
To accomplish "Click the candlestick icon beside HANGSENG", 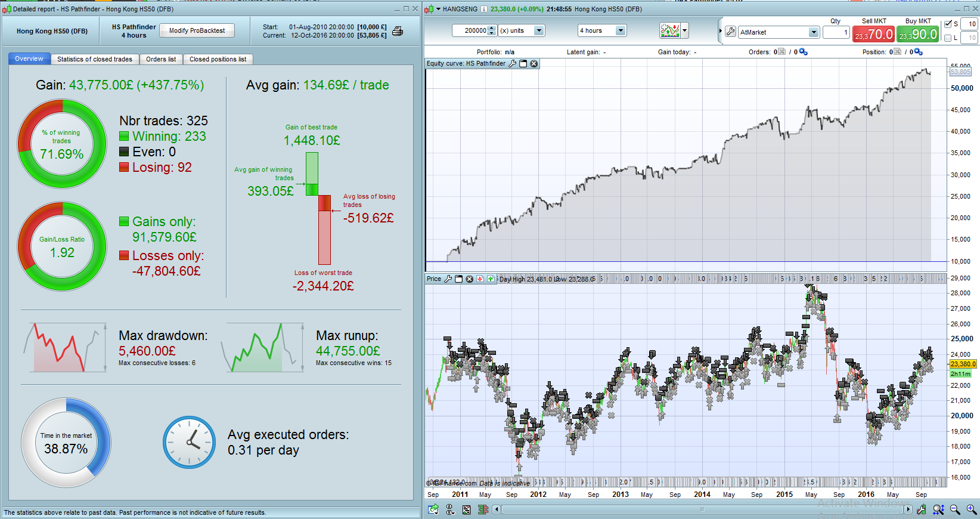I will [x=429, y=9].
